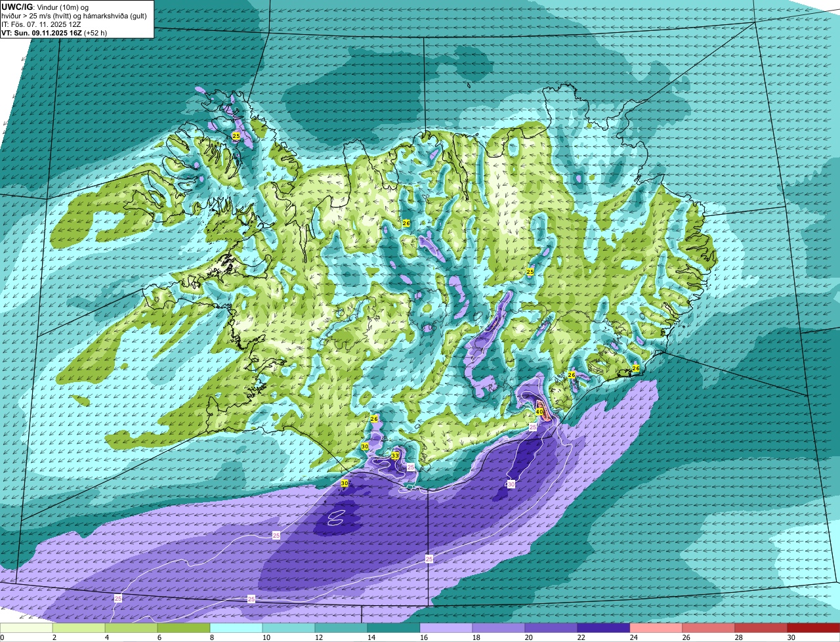Image resolution: width=840 pixels, height=642 pixels.
Task: Click the 10–12 m/s light teal legend swatch
Action: click(x=289, y=628)
